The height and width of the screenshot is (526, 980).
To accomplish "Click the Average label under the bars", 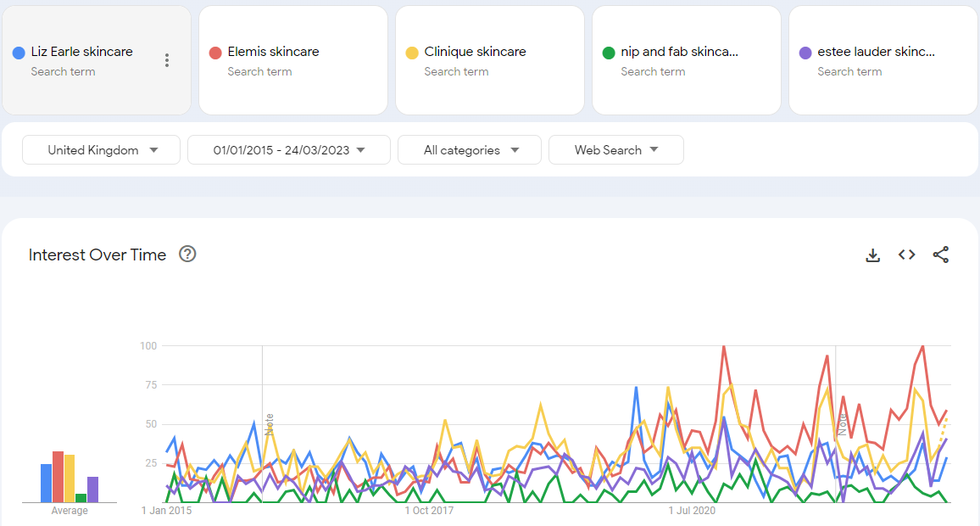I will click(70, 511).
